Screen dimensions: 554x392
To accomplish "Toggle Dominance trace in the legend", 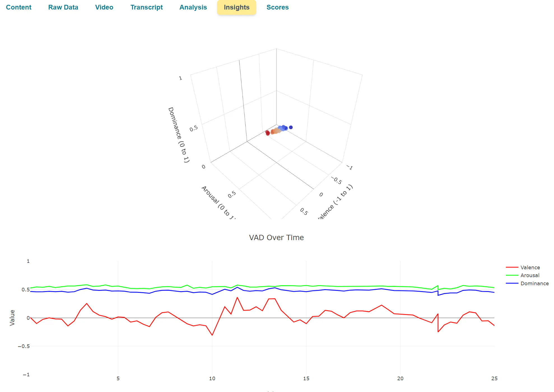I will [527, 283].
